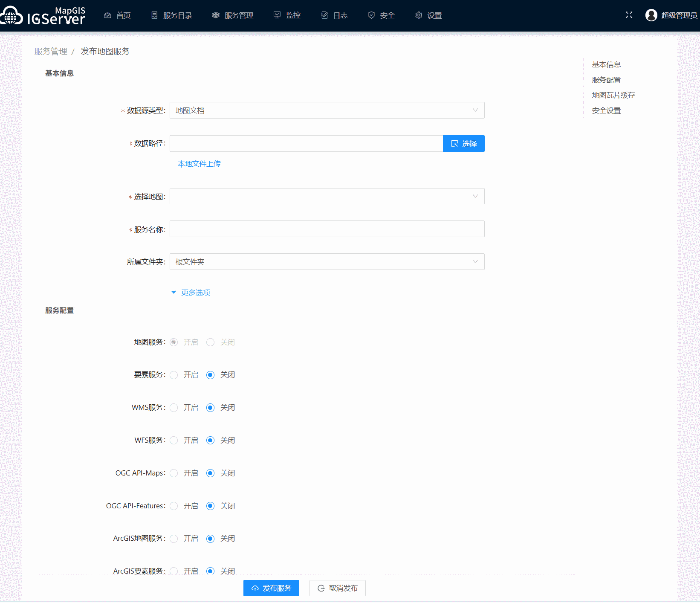
Task: Select 关闭 for 要素服务
Action: [x=211, y=375]
